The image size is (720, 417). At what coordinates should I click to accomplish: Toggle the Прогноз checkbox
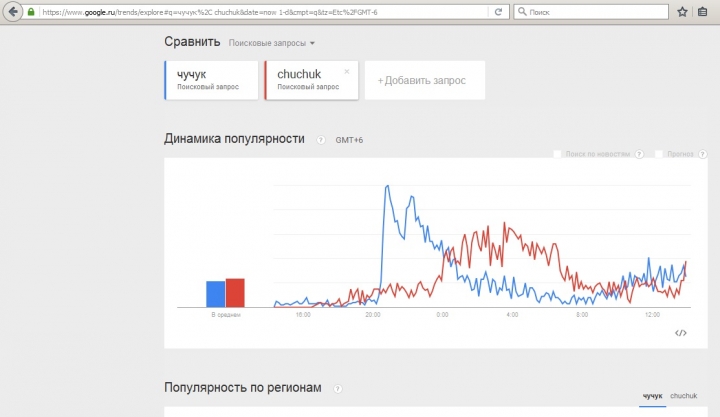658,154
